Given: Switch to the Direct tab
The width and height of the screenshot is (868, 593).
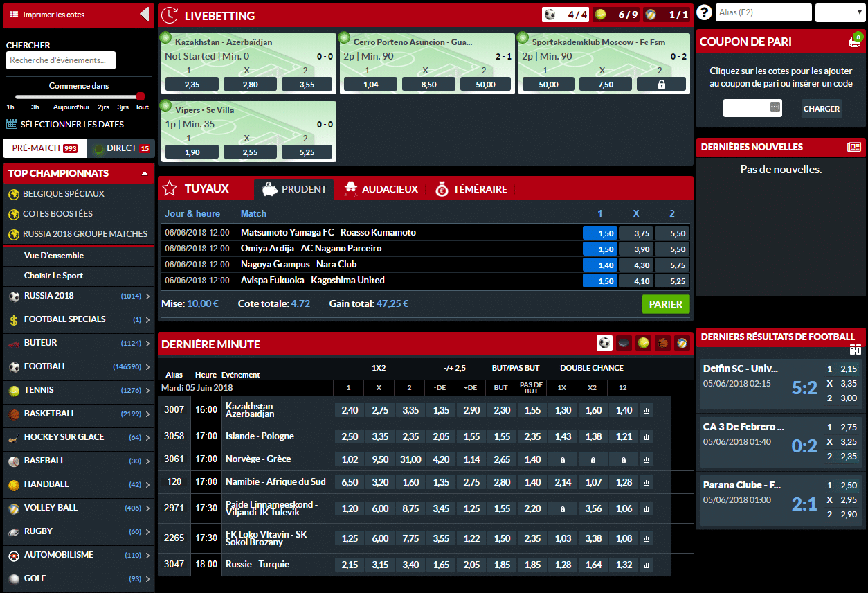Looking at the screenshot, I should pyautogui.click(x=122, y=148).
